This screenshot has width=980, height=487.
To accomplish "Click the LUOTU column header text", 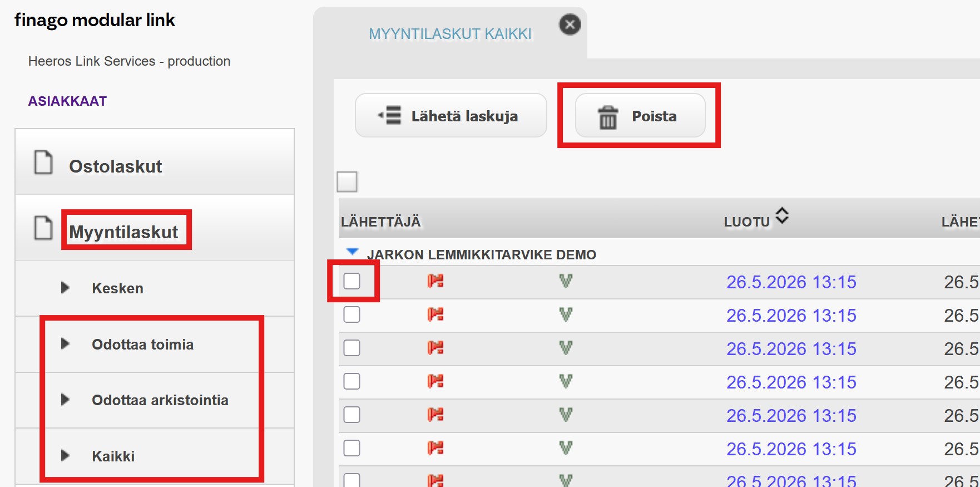I will (x=747, y=222).
